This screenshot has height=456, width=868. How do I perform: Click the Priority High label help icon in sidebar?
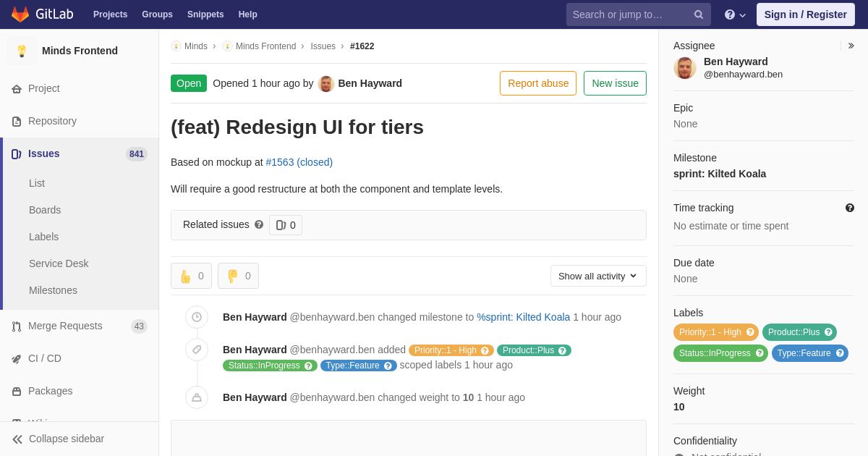(x=750, y=332)
